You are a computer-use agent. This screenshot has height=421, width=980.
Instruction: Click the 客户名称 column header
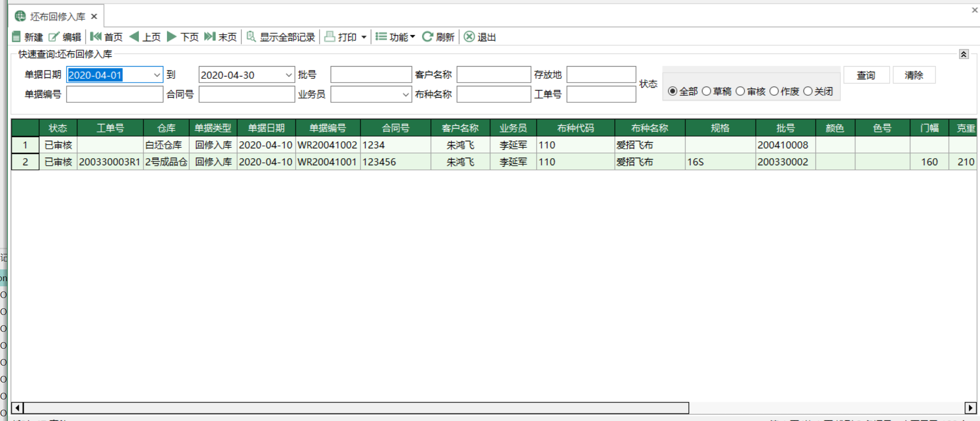tap(460, 128)
